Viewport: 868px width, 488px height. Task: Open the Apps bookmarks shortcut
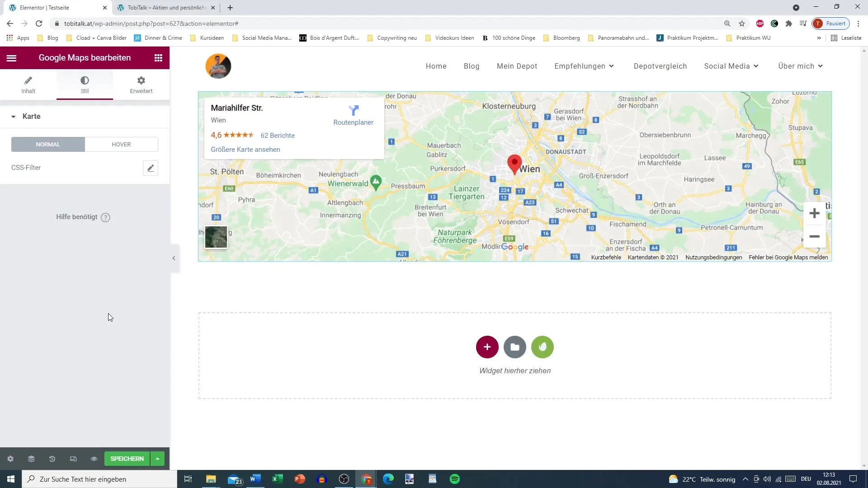click(x=18, y=38)
